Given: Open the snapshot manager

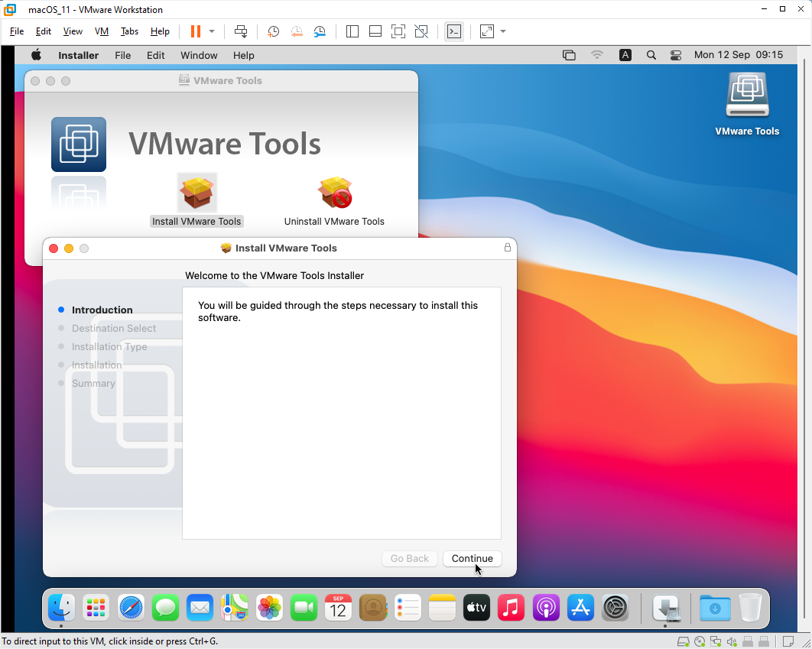Looking at the screenshot, I should 320,31.
